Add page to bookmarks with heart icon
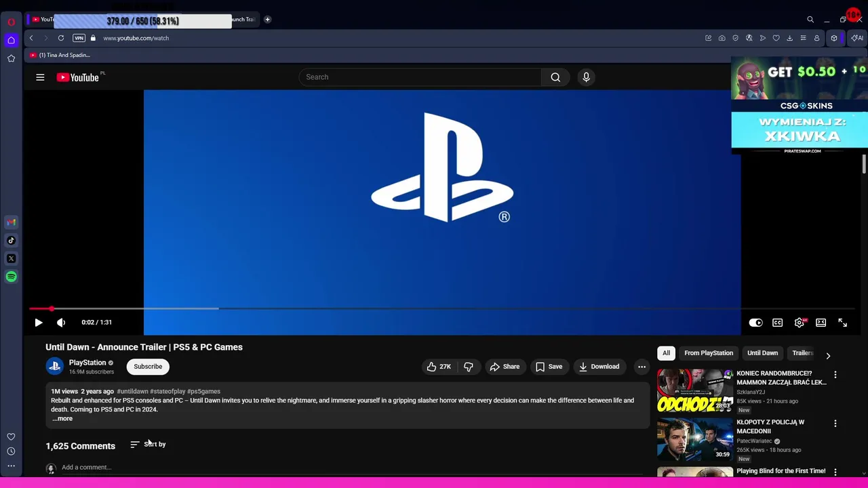The image size is (868, 488). (x=776, y=38)
